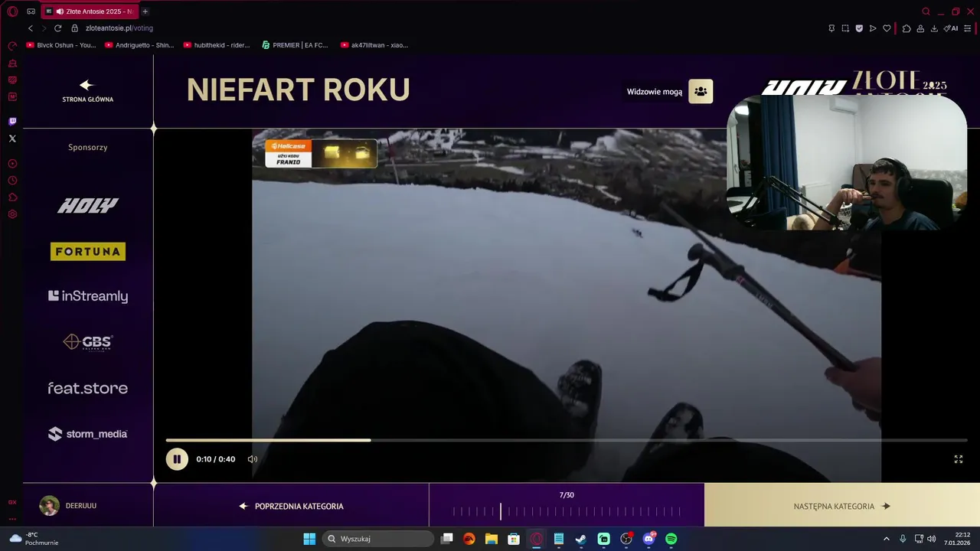Mute the video with the speaker icon
The height and width of the screenshot is (551, 980).
pyautogui.click(x=252, y=459)
